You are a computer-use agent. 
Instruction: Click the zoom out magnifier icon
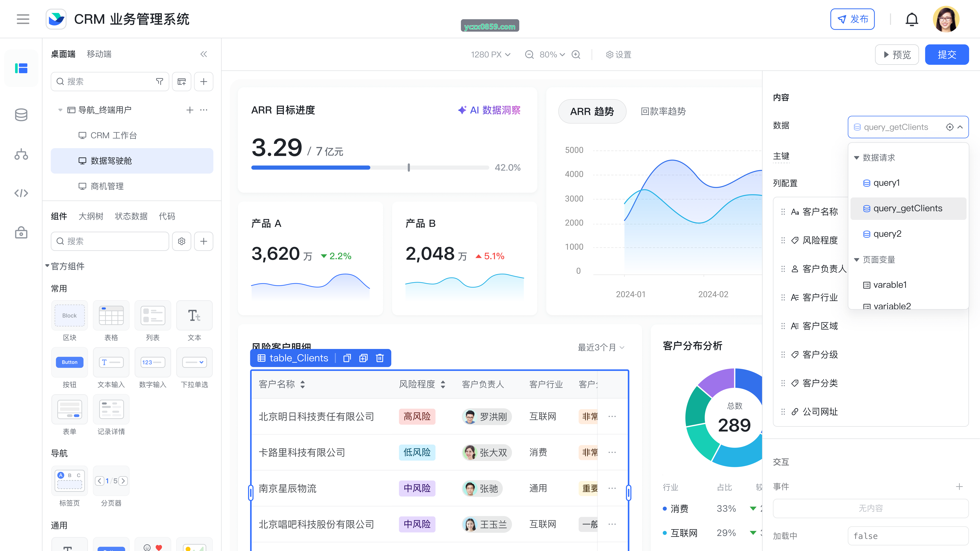point(529,55)
